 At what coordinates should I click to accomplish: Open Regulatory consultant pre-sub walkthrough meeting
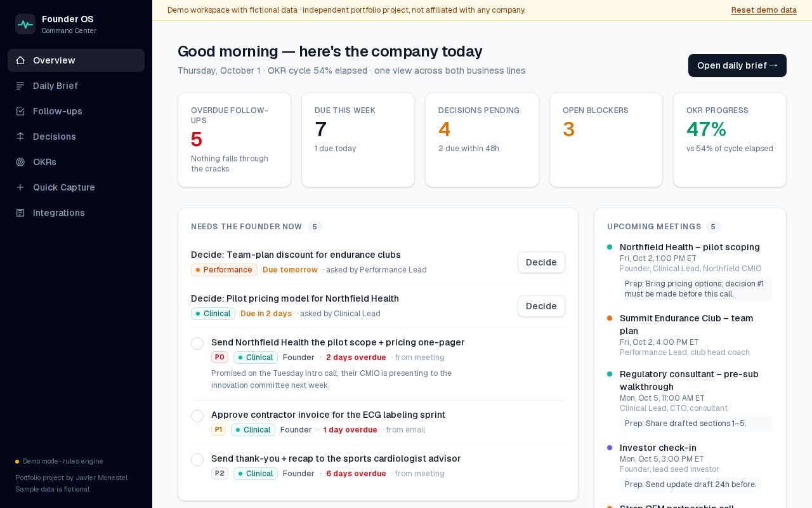(689, 380)
